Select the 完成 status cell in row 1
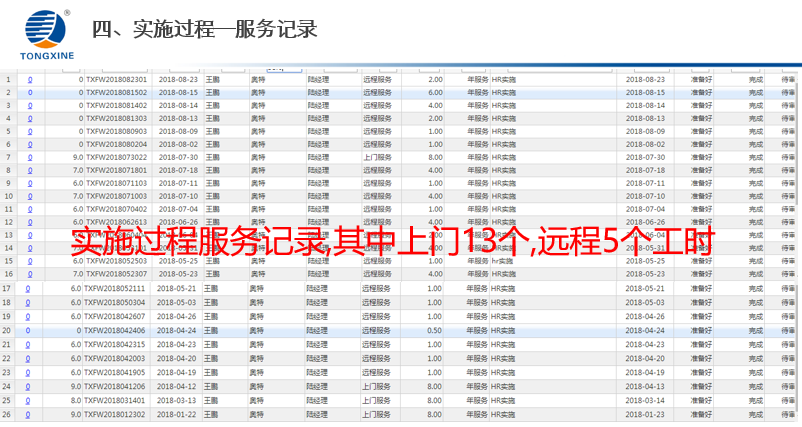Screen dimensions: 802x427 756,79
